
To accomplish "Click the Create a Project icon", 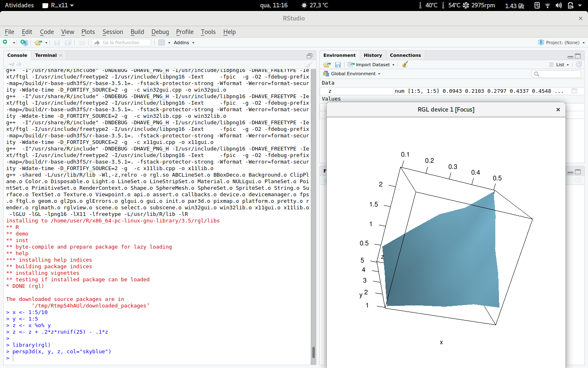I will [x=24, y=43].
